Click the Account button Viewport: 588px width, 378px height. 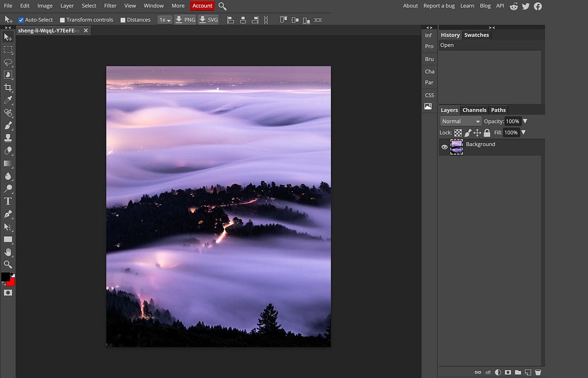pyautogui.click(x=202, y=6)
